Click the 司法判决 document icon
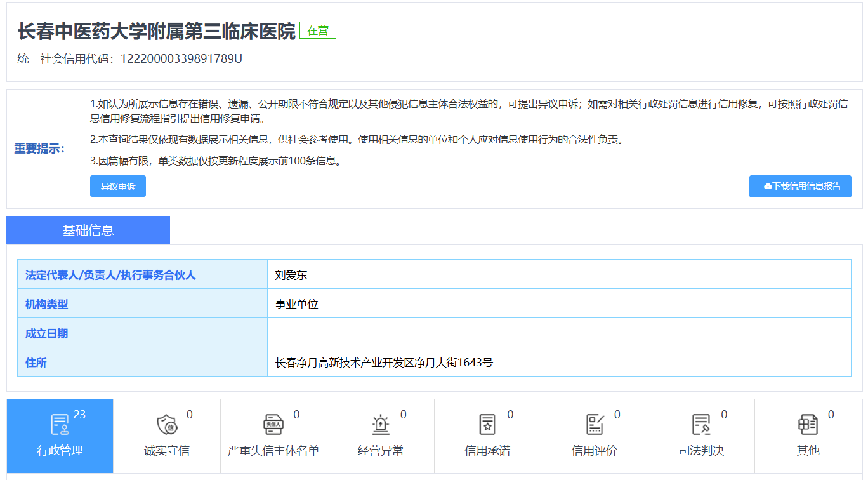Screen dimensions: 868x480 (700, 424)
